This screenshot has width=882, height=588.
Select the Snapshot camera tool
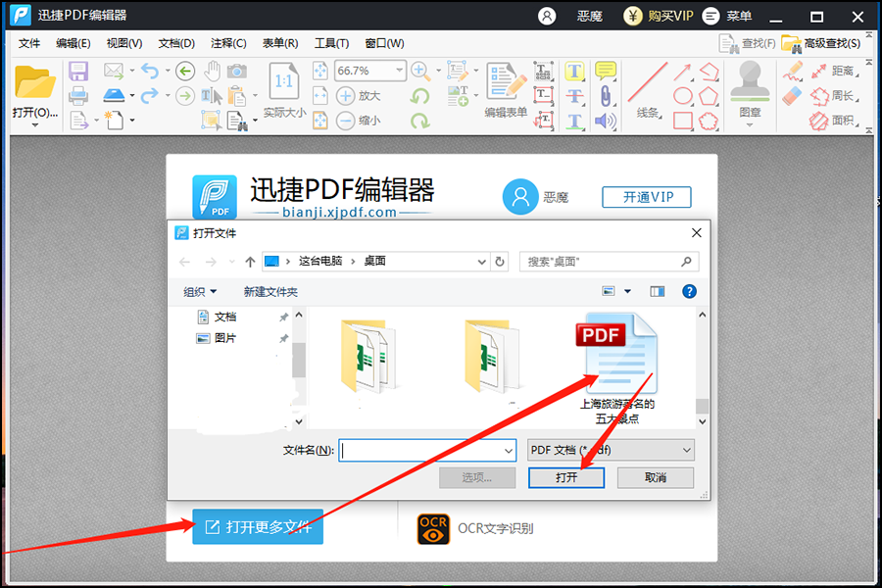[237, 71]
